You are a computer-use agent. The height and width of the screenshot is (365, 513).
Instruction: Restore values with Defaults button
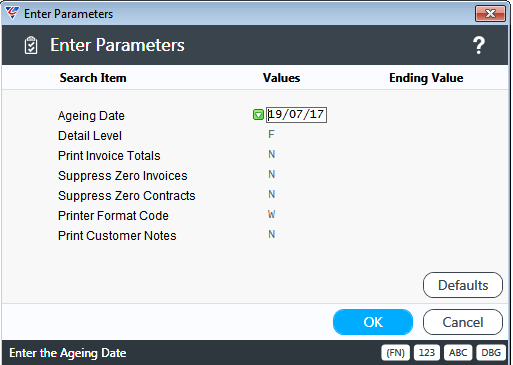coord(463,285)
